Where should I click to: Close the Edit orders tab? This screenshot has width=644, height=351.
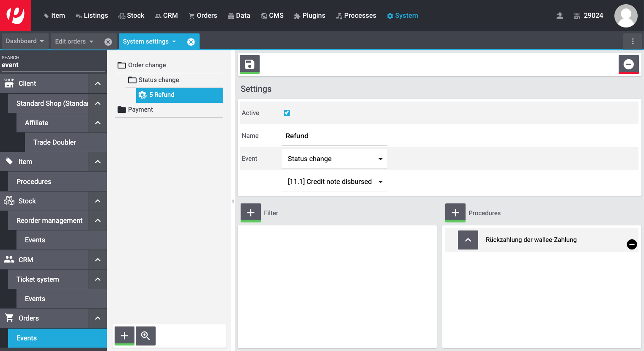point(108,42)
